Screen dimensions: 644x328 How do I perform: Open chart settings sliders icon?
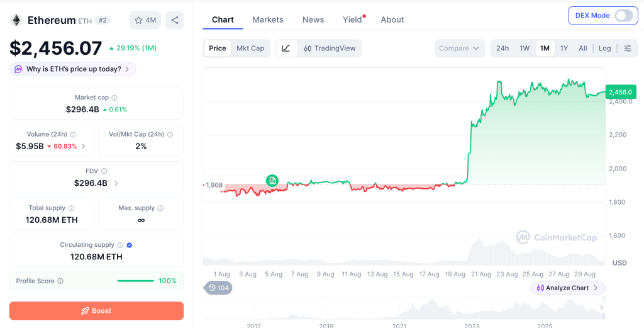(628, 48)
